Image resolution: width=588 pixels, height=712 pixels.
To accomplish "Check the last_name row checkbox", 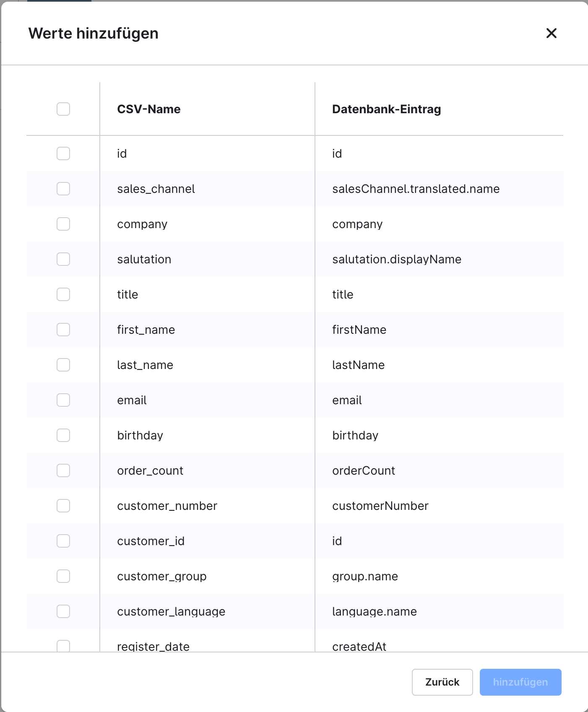I will pyautogui.click(x=63, y=365).
